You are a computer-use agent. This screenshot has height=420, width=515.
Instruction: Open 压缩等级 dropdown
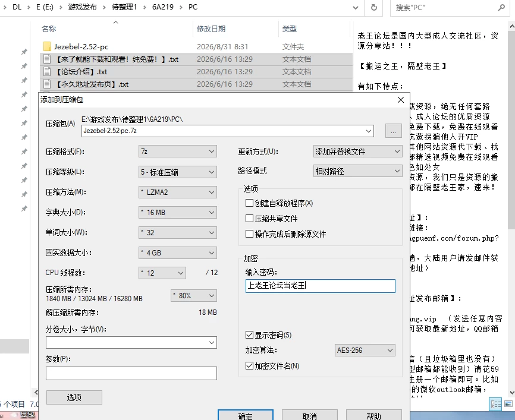[178, 172]
